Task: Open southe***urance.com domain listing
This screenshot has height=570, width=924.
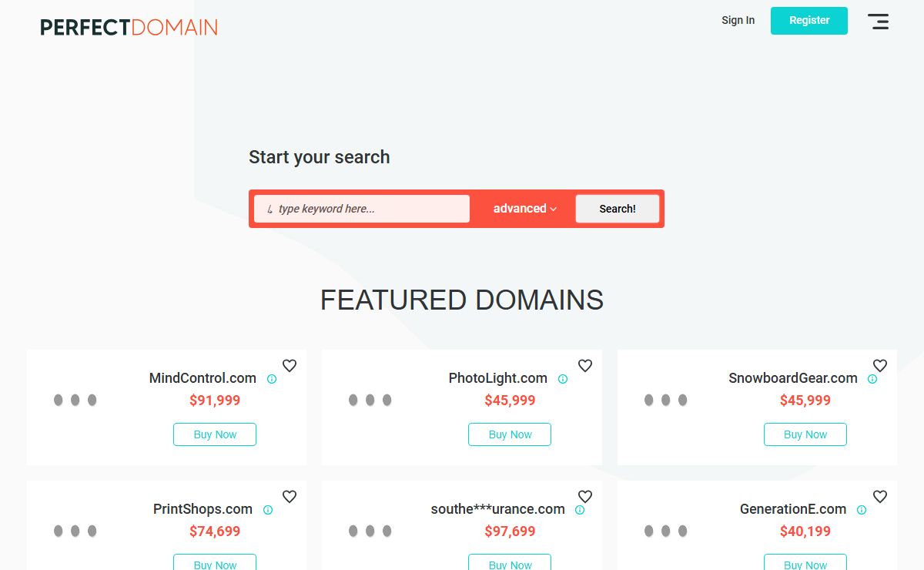Action: tap(498, 509)
